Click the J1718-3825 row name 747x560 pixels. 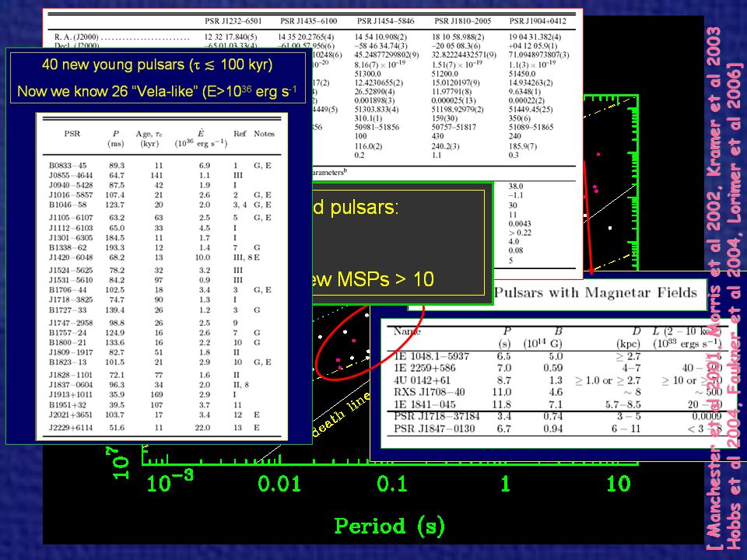71,299
